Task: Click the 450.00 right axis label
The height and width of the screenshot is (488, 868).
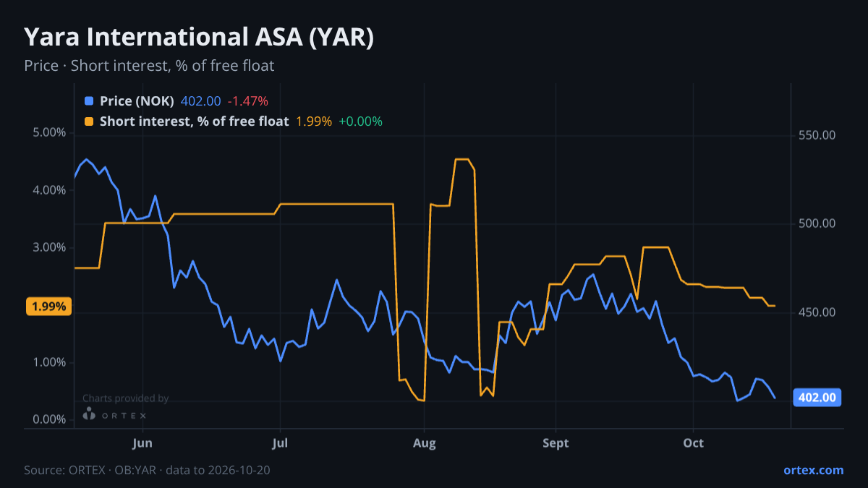Action: click(817, 312)
